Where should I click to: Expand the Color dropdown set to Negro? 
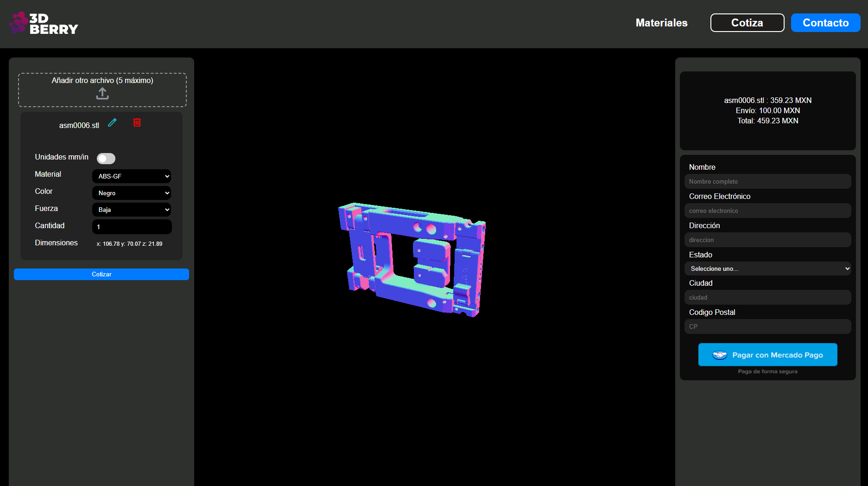click(132, 193)
